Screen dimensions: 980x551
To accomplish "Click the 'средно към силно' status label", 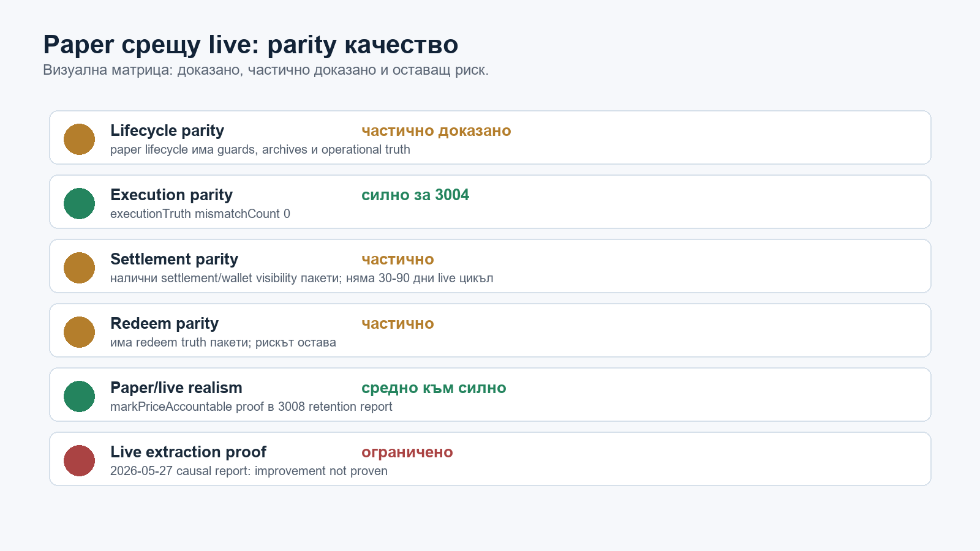I will (434, 388).
